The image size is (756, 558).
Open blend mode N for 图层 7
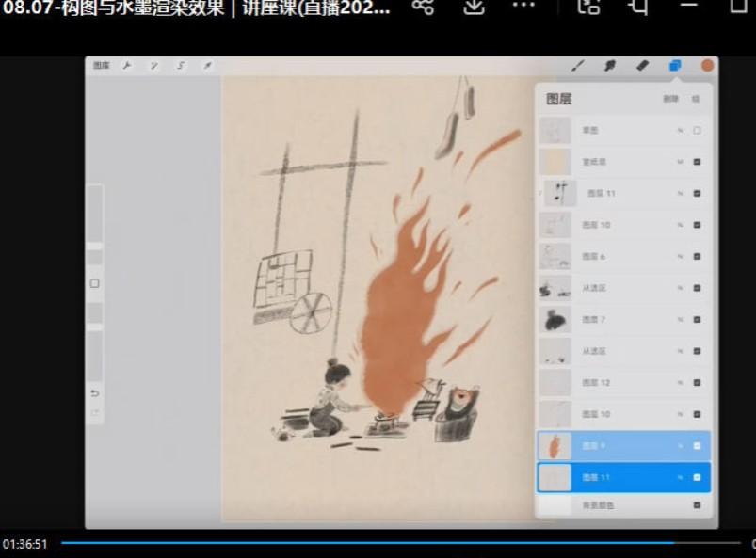680,320
